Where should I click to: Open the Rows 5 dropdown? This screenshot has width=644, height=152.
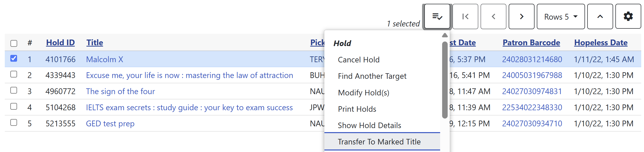tap(560, 17)
